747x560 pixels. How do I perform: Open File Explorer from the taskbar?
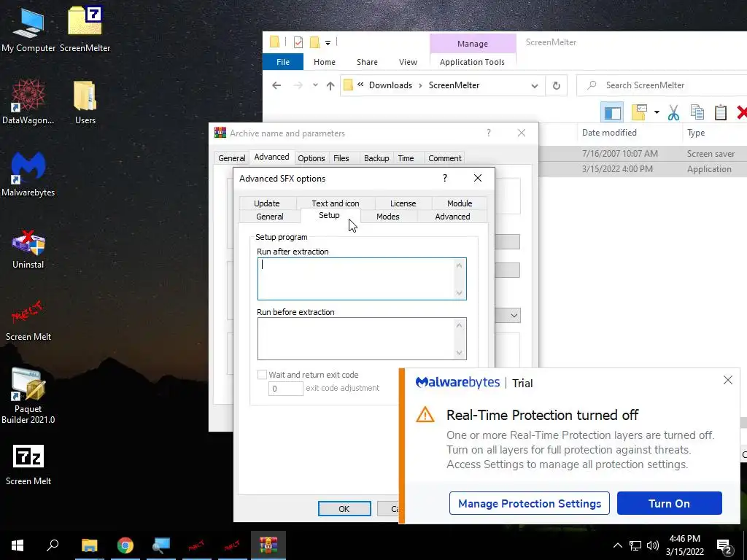(89, 545)
